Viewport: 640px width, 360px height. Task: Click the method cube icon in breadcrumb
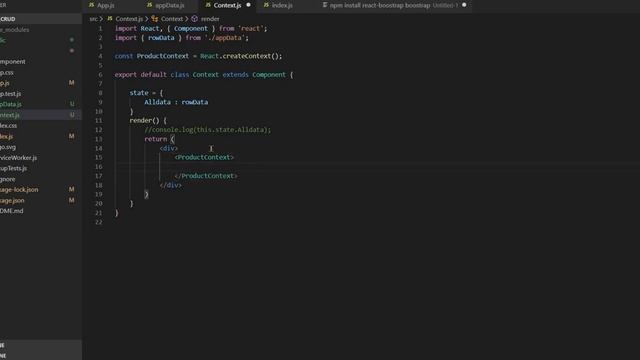194,19
